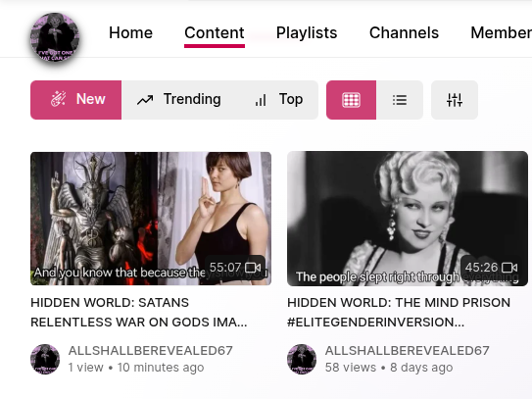Open channel avatar beside 10 minutes ago video
The width and height of the screenshot is (532, 399).
coord(45,359)
